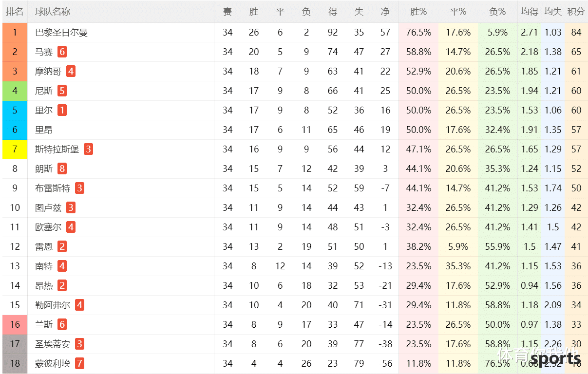The height and width of the screenshot is (374, 588).
Task: Open team 巴黎圣日尔曼
Action: tap(61, 33)
